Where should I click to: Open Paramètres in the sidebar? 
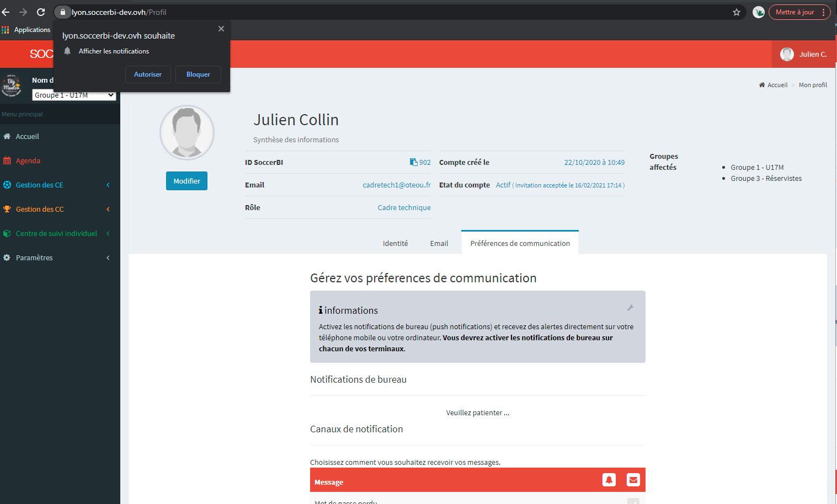pyautogui.click(x=34, y=258)
